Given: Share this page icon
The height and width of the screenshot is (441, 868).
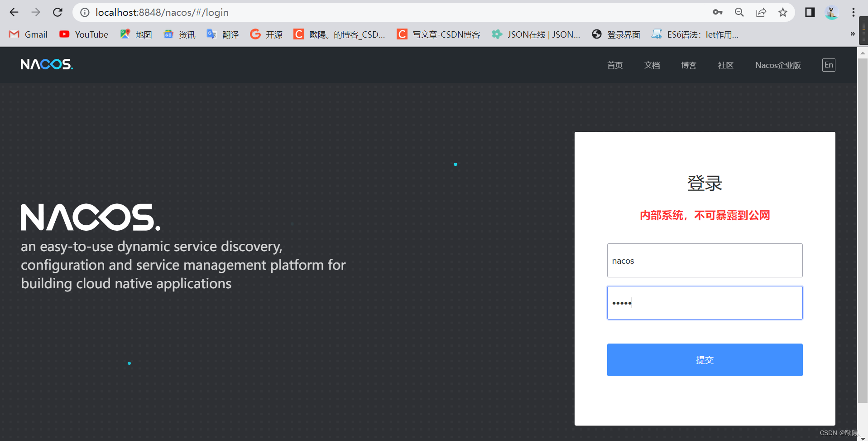Looking at the screenshot, I should (761, 12).
